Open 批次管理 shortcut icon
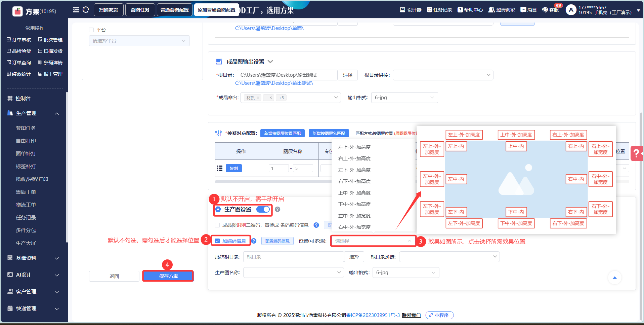Image resolution: width=644 pixels, height=325 pixels. 40,40
